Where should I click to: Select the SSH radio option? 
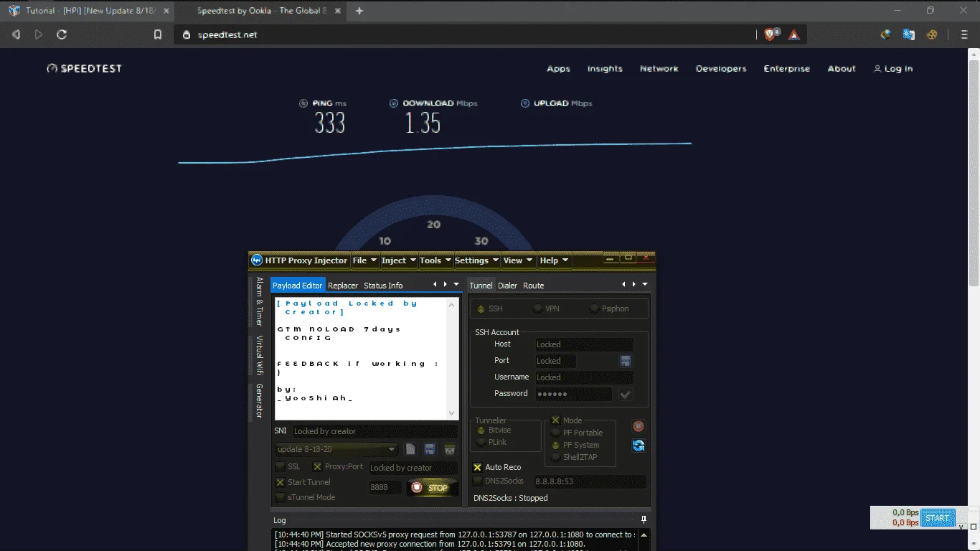point(481,309)
